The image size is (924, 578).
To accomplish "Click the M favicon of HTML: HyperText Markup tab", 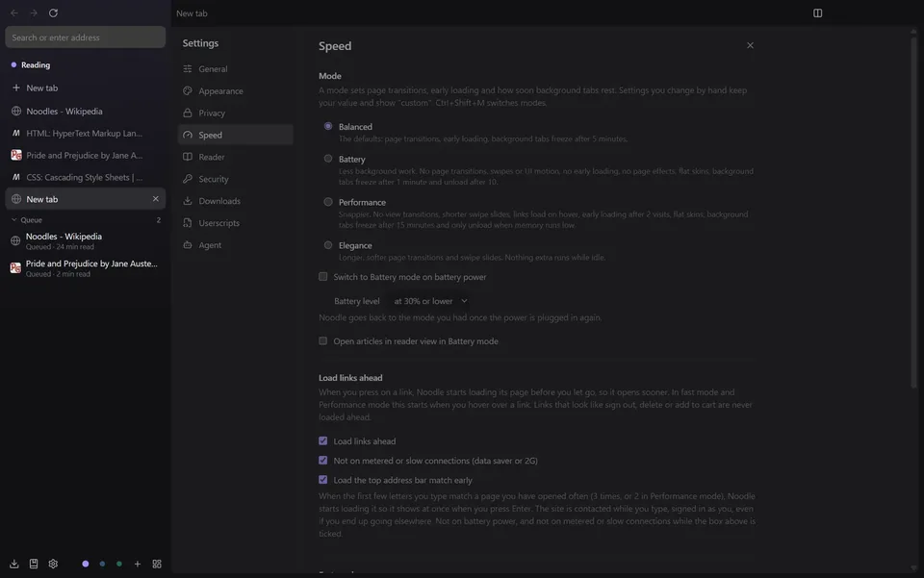I will click(16, 133).
